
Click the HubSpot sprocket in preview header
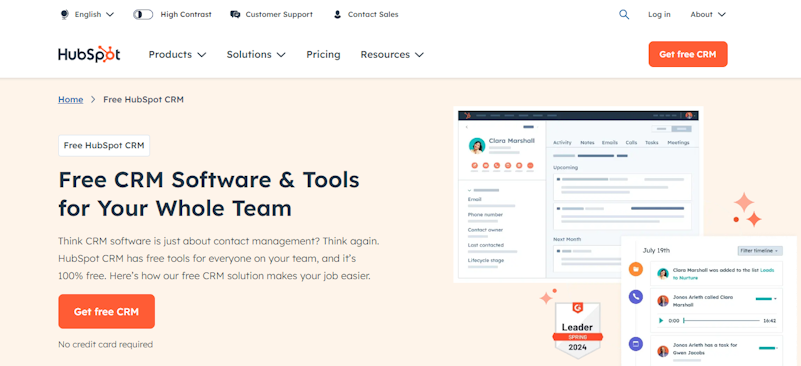[466, 116]
